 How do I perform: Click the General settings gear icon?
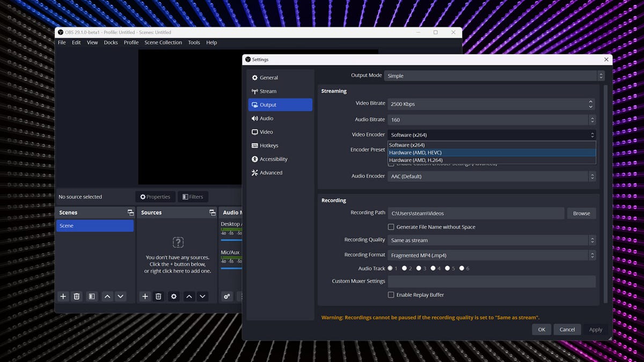point(255,78)
